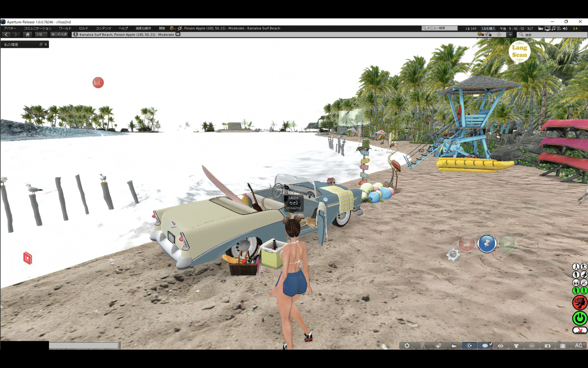Open the ワールド menu

coord(65,28)
